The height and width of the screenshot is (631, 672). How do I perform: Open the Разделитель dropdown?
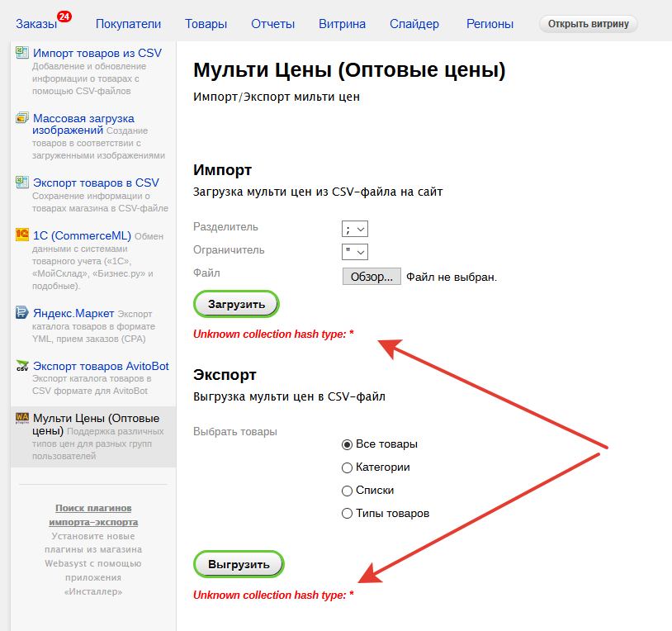point(355,228)
